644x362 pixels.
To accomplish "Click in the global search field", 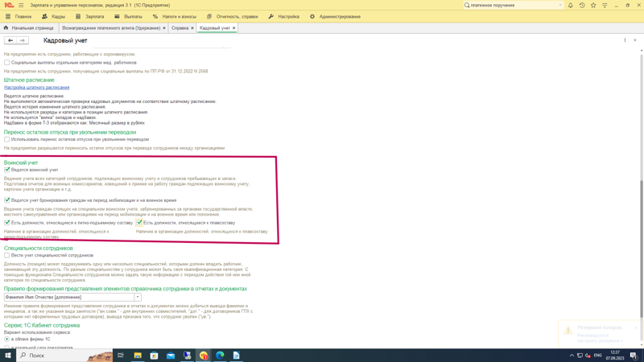I will [514, 6].
